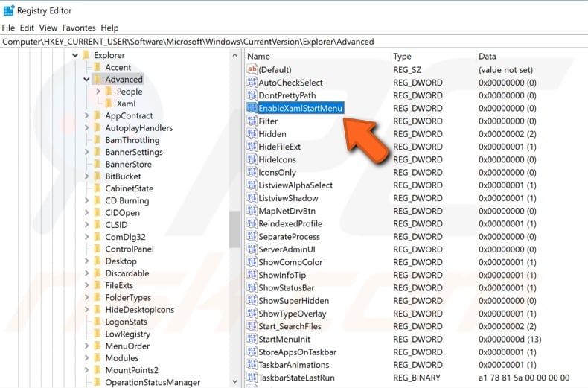
Task: Click the BannerStore folder icon
Action: point(98,164)
